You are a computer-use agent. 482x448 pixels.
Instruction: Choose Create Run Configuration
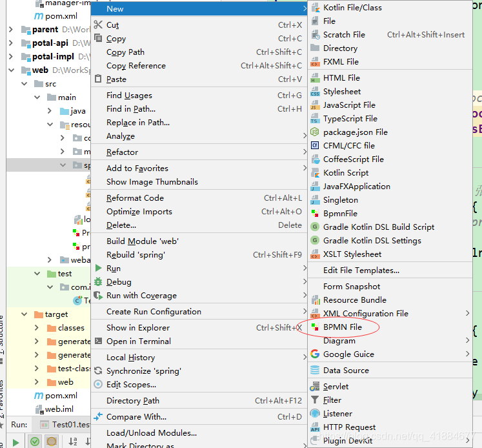[199, 312]
